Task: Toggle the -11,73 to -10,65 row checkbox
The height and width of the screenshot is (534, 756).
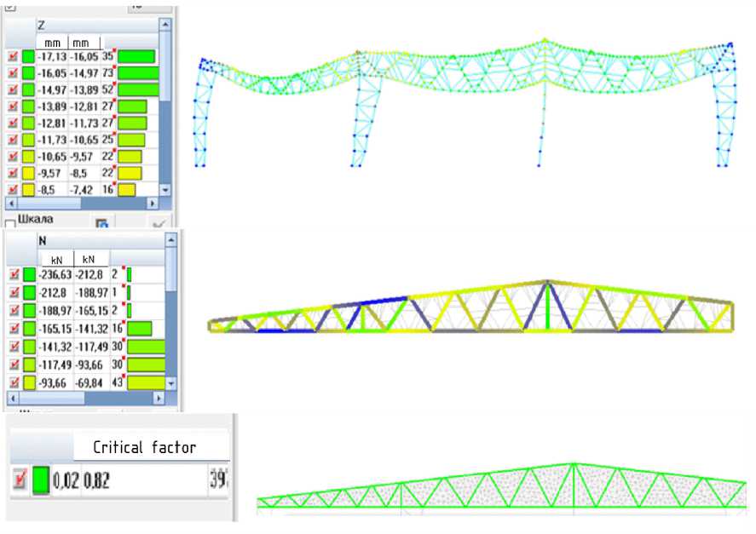Action: pos(13,140)
